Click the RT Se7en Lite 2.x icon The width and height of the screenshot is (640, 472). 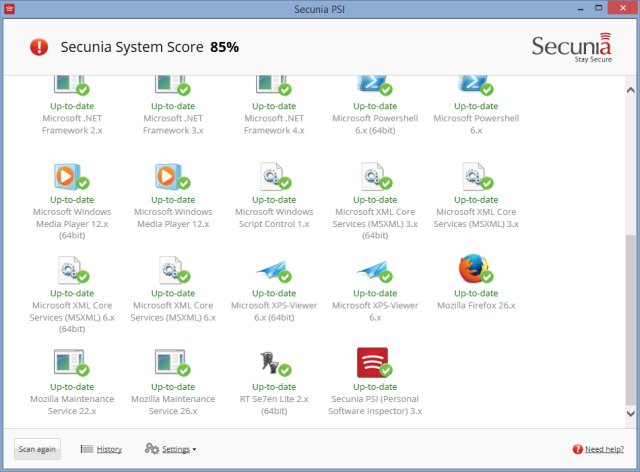coord(273,362)
